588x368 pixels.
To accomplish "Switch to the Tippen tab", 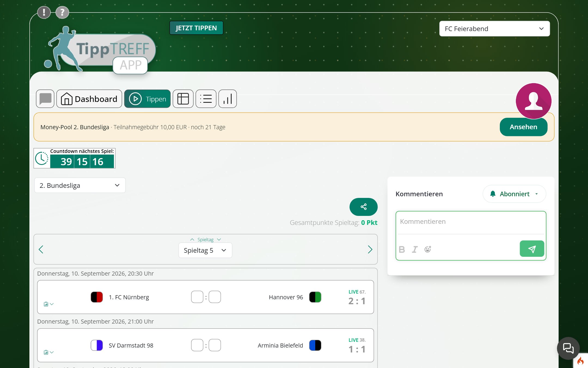I will 147,99.
